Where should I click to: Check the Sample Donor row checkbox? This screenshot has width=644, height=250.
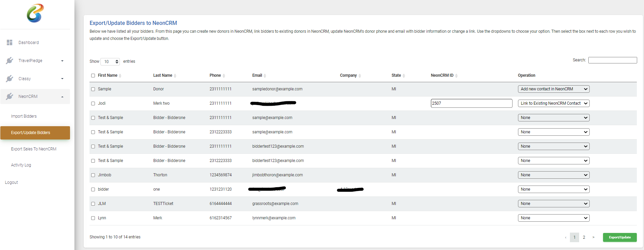(x=93, y=89)
